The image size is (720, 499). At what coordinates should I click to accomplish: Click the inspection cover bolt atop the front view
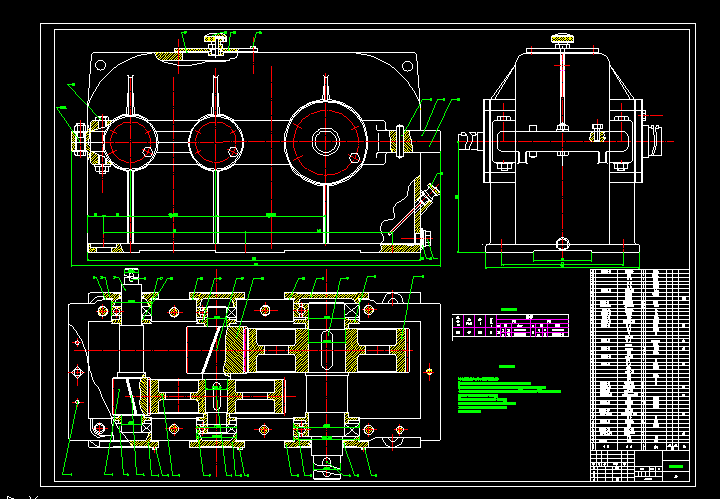tap(217, 40)
